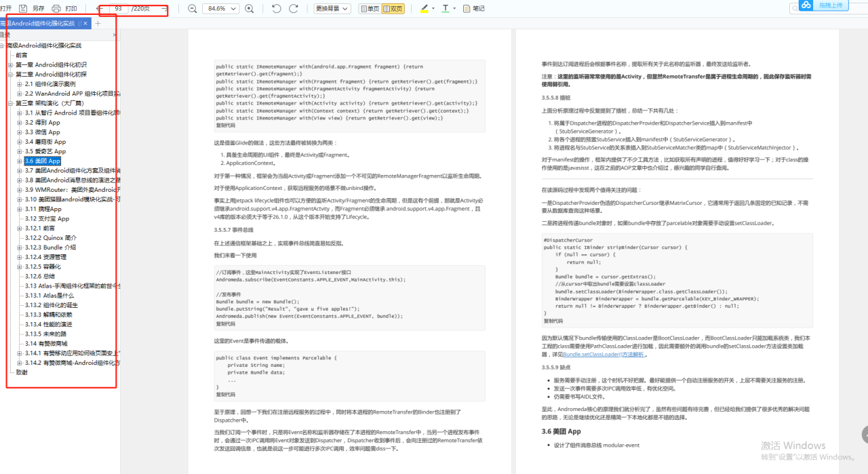Image resolution: width=868 pixels, height=474 pixels.
Task: Click the 3.5.5.7 事件总线 section heading
Action: [234, 231]
